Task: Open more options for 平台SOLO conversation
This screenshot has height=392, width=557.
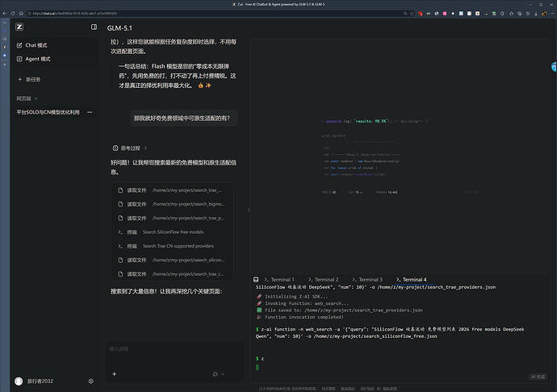Action: coord(90,112)
